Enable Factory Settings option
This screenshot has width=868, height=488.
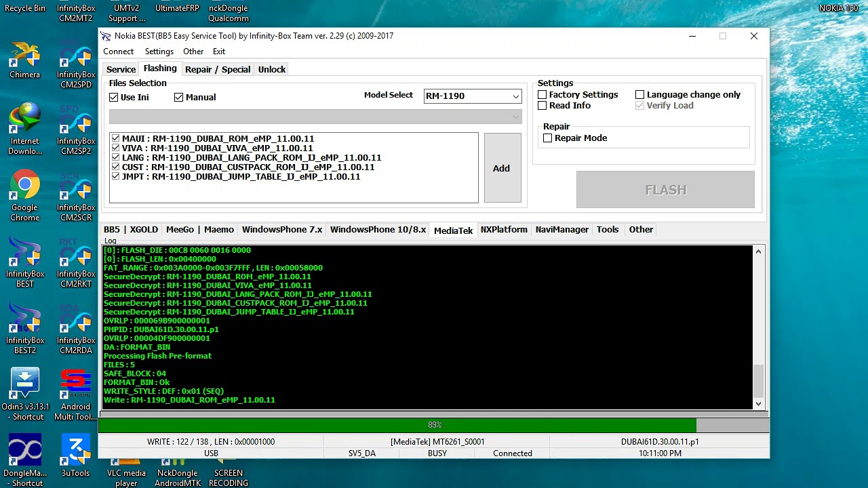542,95
